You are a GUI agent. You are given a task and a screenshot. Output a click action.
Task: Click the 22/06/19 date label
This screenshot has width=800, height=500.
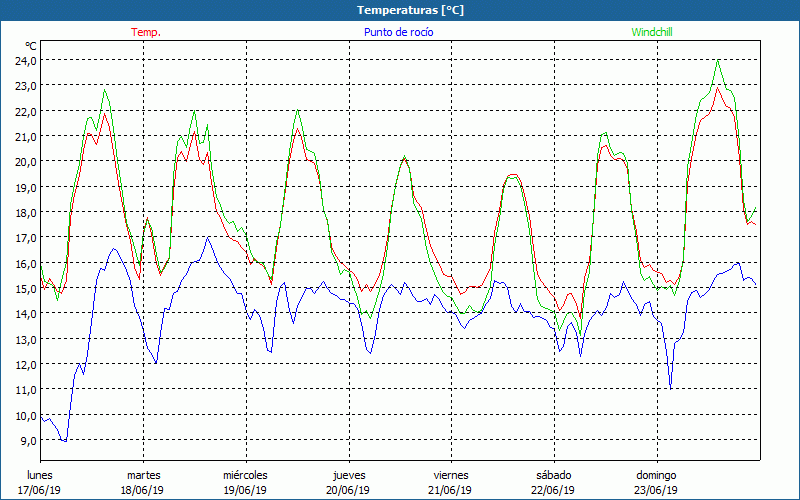(x=553, y=490)
